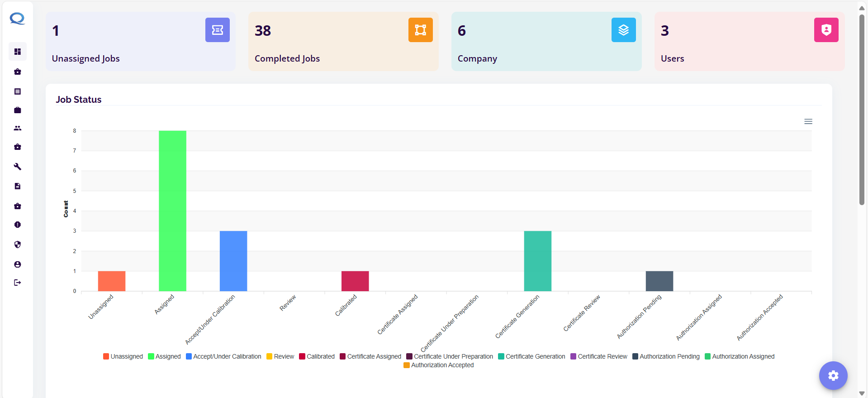Open the floating settings gear button
The width and height of the screenshot is (868, 398).
click(833, 375)
